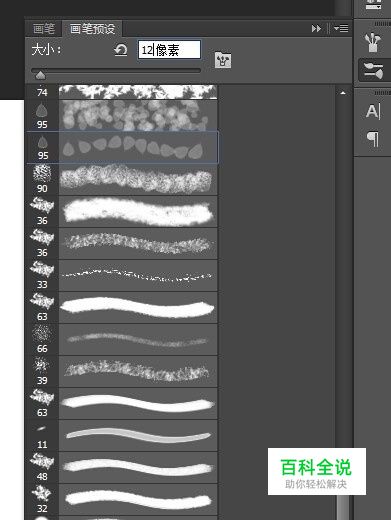Screen dimensions: 391x520
Task: Open the brush preset manager folder icon
Action: tap(223, 60)
